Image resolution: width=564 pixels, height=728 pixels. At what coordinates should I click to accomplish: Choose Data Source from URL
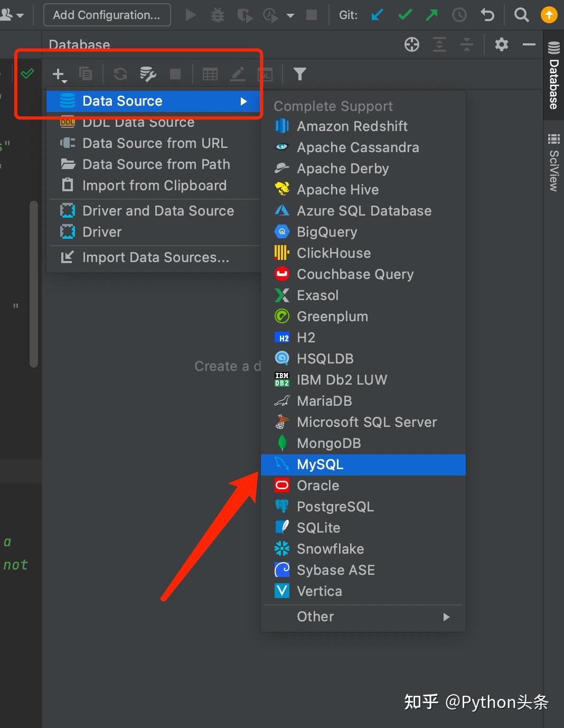pos(153,143)
